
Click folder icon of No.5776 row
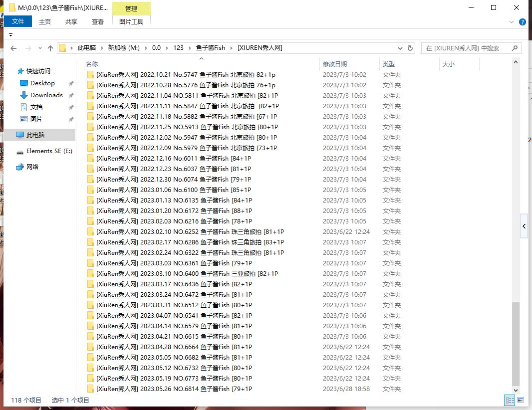pos(90,85)
